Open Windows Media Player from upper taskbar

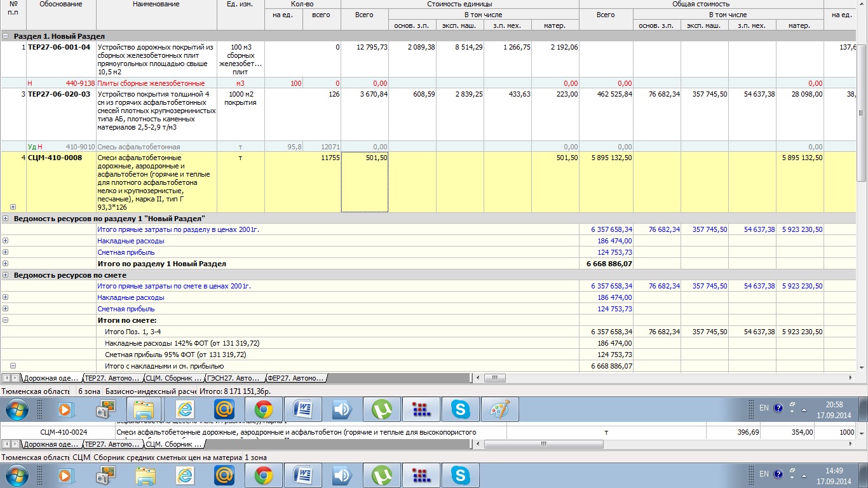click(65, 410)
